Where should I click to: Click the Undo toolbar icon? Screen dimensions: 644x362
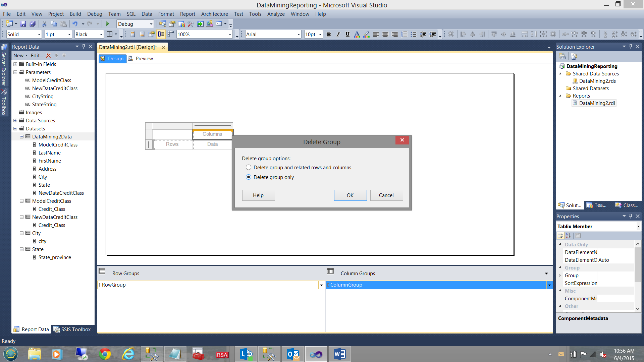(75, 24)
